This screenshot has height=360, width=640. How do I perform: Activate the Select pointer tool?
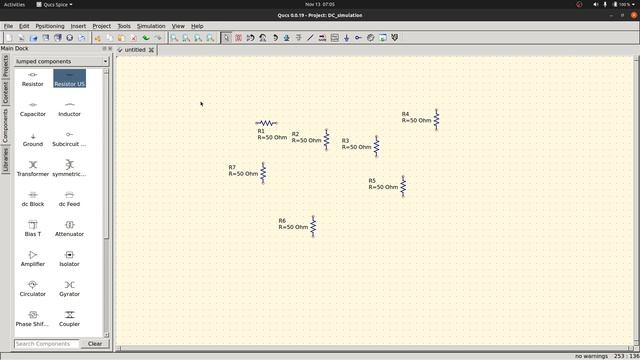[226, 38]
